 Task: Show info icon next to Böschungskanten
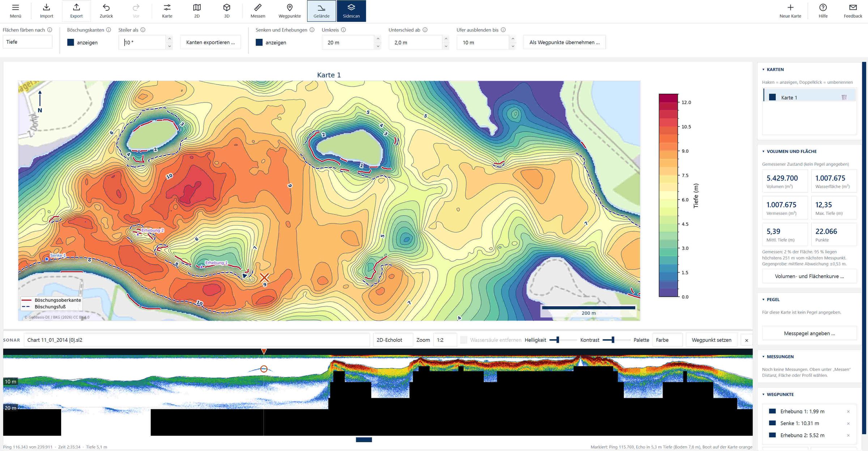click(x=109, y=30)
